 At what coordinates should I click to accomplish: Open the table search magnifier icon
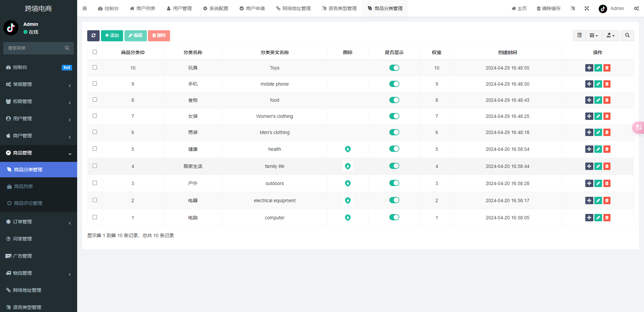point(627,36)
